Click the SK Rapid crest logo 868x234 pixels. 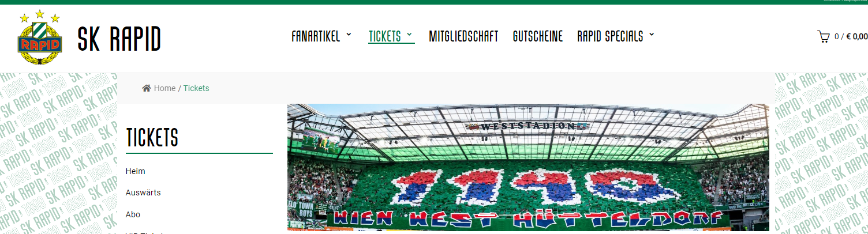pyautogui.click(x=39, y=37)
